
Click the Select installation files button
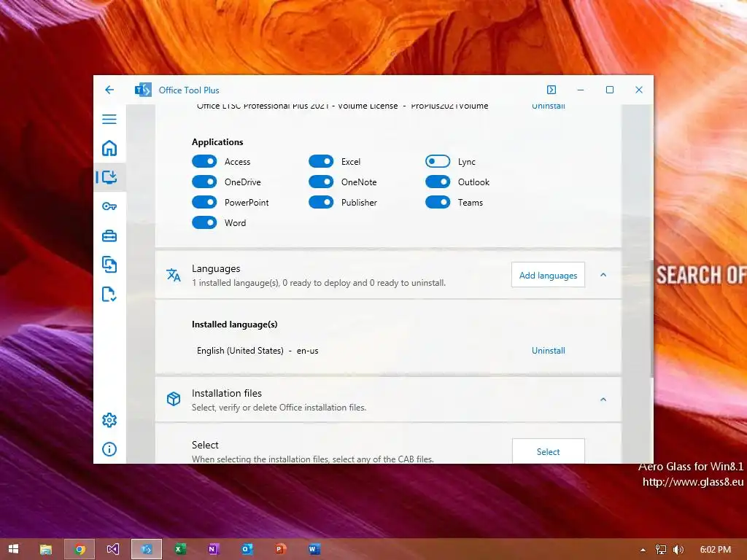point(548,451)
